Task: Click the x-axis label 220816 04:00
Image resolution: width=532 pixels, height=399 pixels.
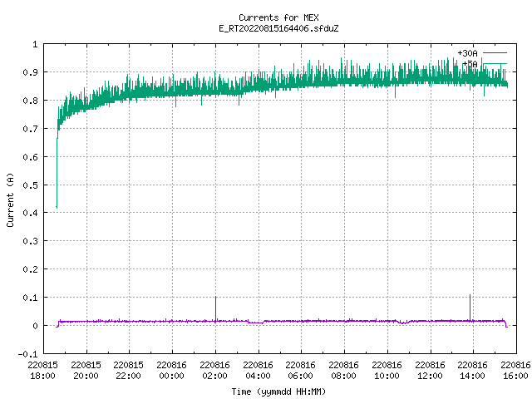Action: click(259, 371)
